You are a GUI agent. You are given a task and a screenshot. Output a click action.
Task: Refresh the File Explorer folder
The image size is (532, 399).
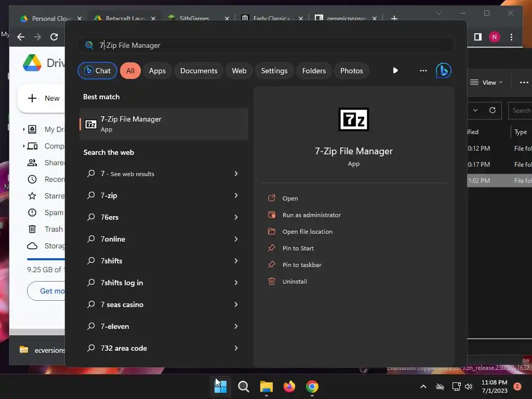click(x=493, y=110)
